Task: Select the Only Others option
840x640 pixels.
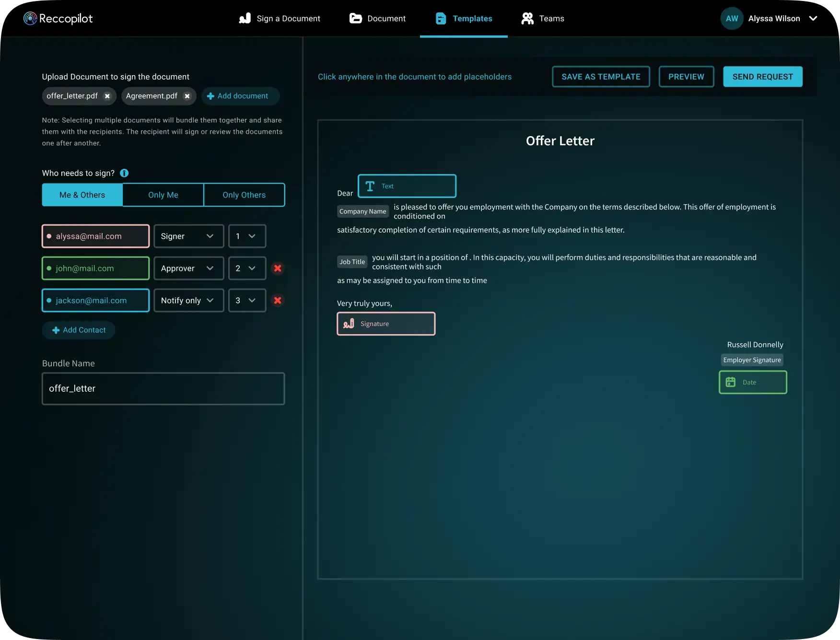Action: [244, 195]
